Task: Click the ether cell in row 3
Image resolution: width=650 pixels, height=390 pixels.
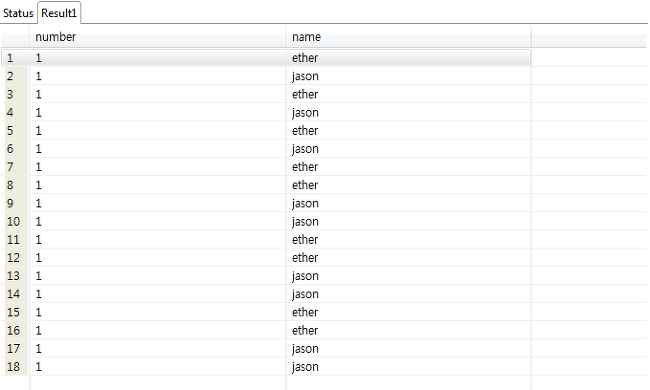Action: [x=408, y=94]
